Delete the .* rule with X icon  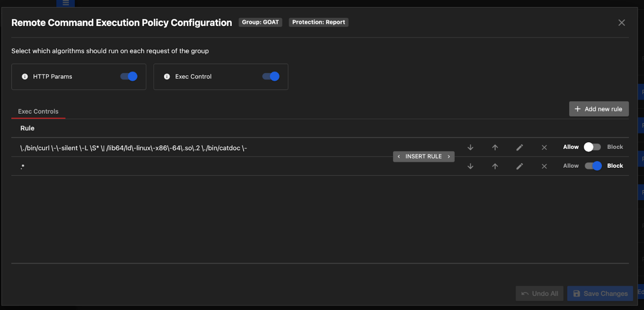click(544, 166)
